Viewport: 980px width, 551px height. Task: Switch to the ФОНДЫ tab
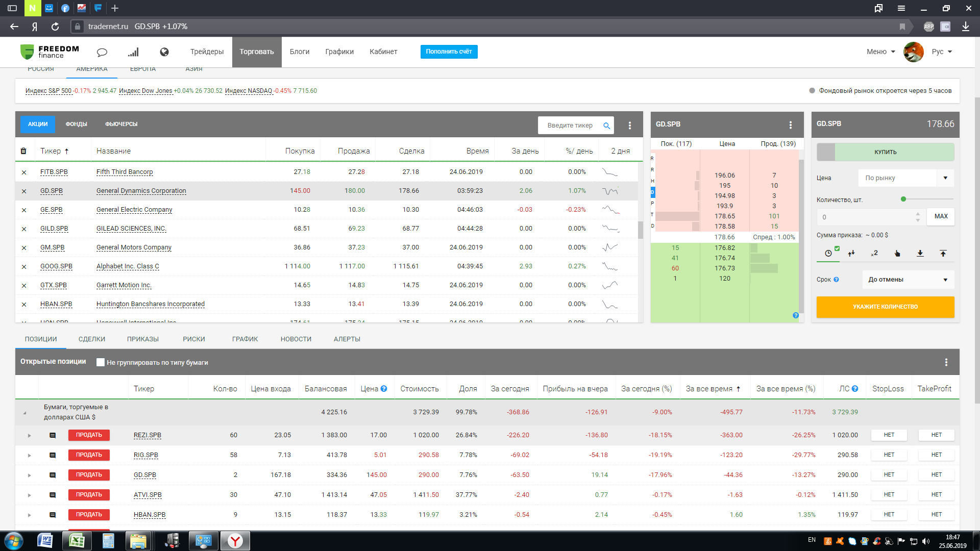[76, 124]
